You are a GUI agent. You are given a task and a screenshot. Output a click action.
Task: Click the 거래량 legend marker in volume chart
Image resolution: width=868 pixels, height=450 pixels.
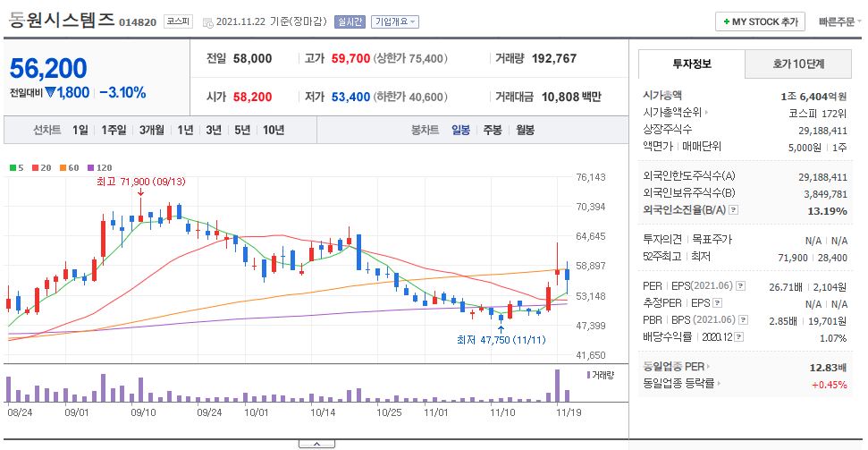click(x=588, y=375)
